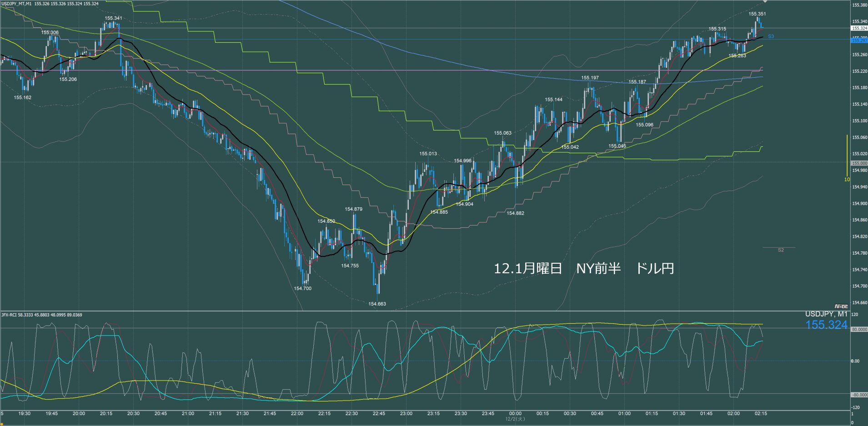Select the 12.1月曜日 NY前半 ドル円 text annotation
The image size is (868, 426).
click(x=584, y=269)
